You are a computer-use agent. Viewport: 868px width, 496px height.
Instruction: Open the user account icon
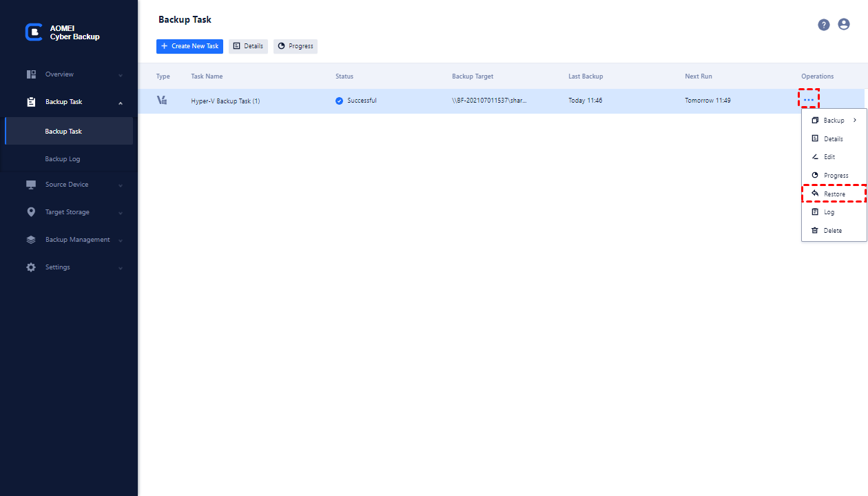tap(844, 25)
